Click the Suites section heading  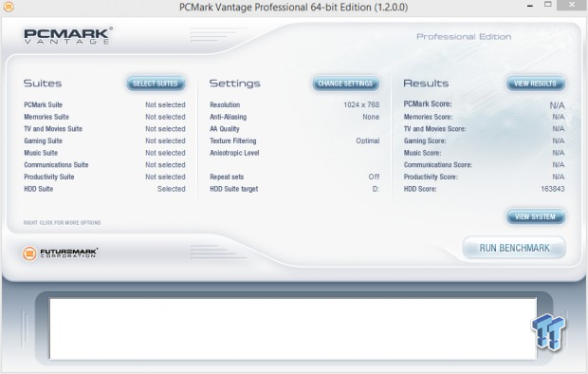point(43,84)
